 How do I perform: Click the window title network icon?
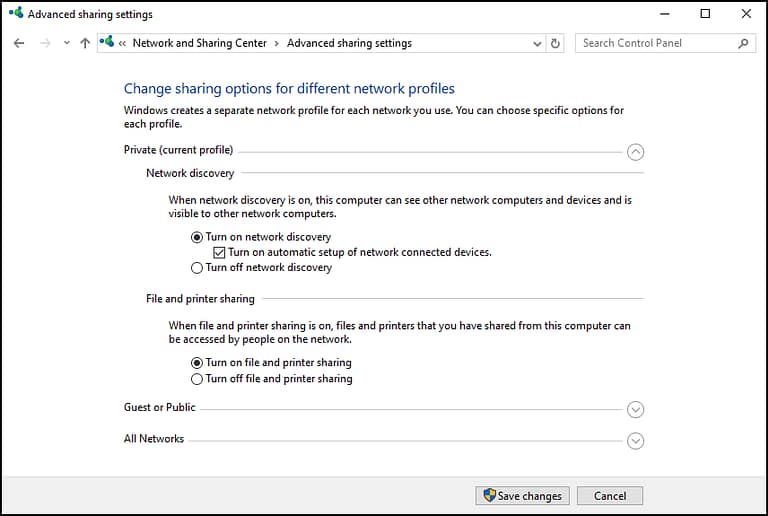point(16,13)
